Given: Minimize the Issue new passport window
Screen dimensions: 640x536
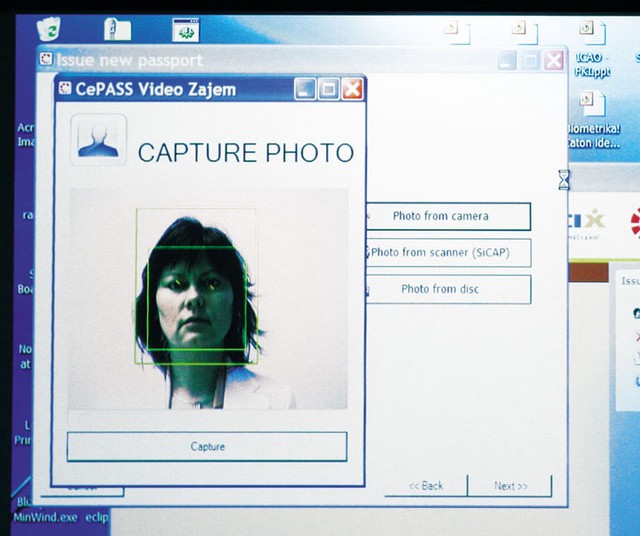Looking at the screenshot, I should coord(507,61).
